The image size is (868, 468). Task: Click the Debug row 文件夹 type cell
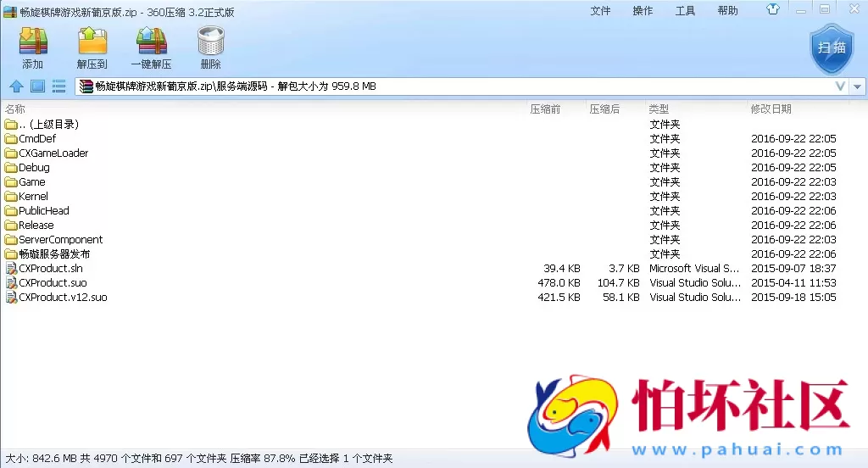coord(665,167)
